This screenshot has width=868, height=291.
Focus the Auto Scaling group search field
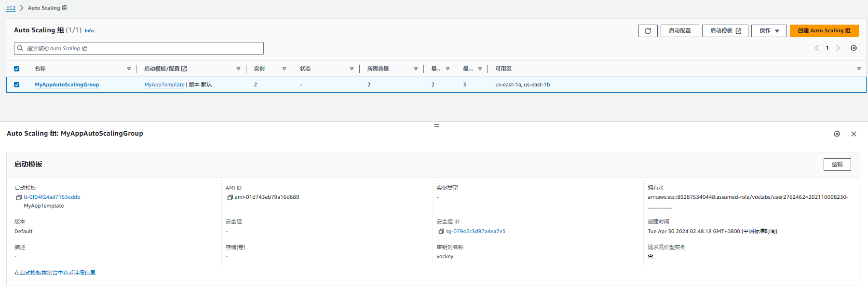click(x=139, y=48)
